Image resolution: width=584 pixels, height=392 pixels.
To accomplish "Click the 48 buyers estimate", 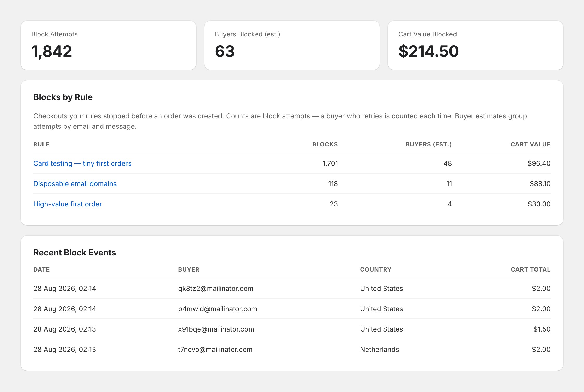I will pyautogui.click(x=448, y=163).
